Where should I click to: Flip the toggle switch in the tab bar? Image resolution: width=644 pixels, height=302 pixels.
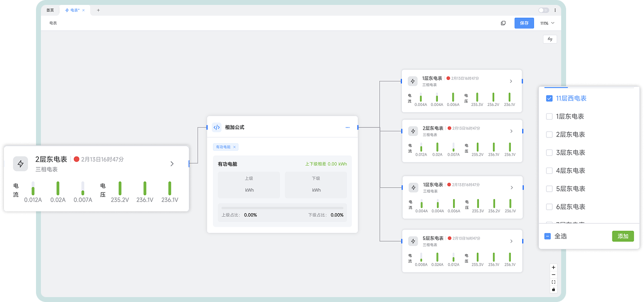tap(543, 10)
